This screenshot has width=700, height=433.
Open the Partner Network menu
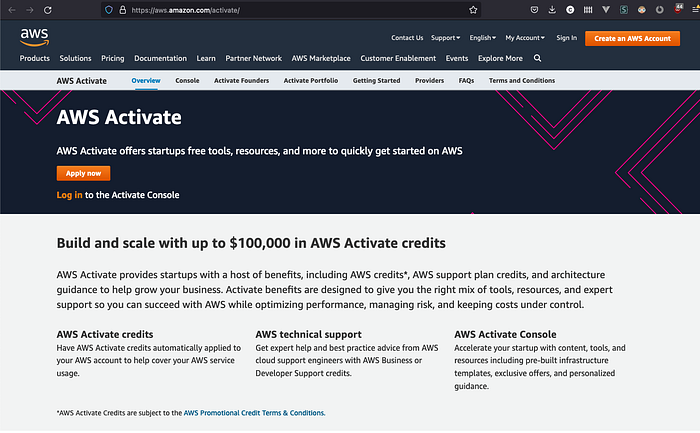tap(254, 58)
